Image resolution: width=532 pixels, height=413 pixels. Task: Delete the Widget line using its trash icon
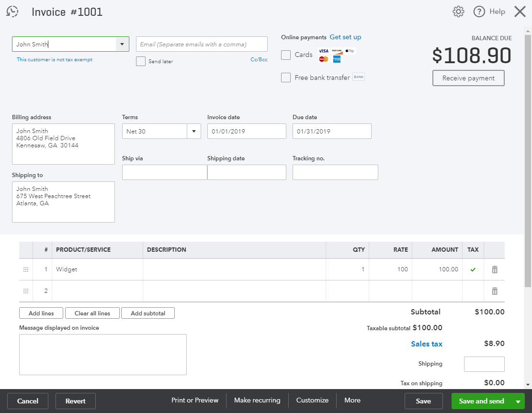click(x=494, y=269)
